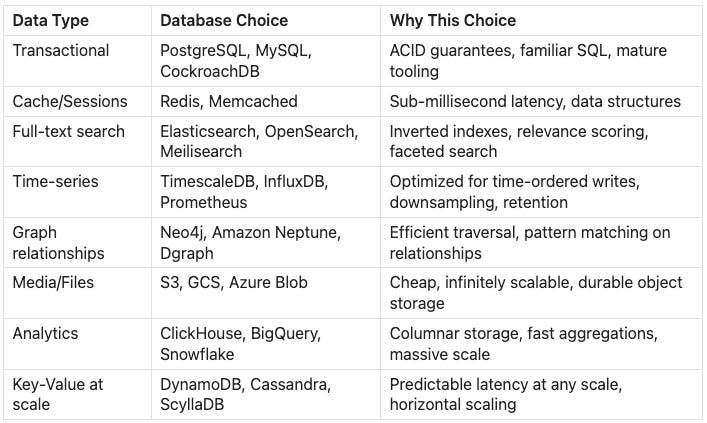The image size is (707, 423).
Task: Select the "Transactional" data type cell
Action: [x=58, y=50]
